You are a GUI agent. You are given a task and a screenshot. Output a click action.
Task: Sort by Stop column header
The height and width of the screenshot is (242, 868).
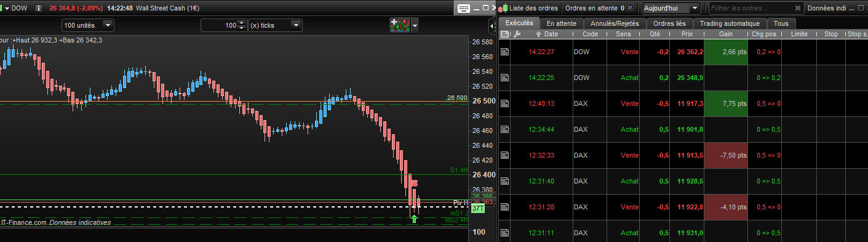(x=831, y=34)
